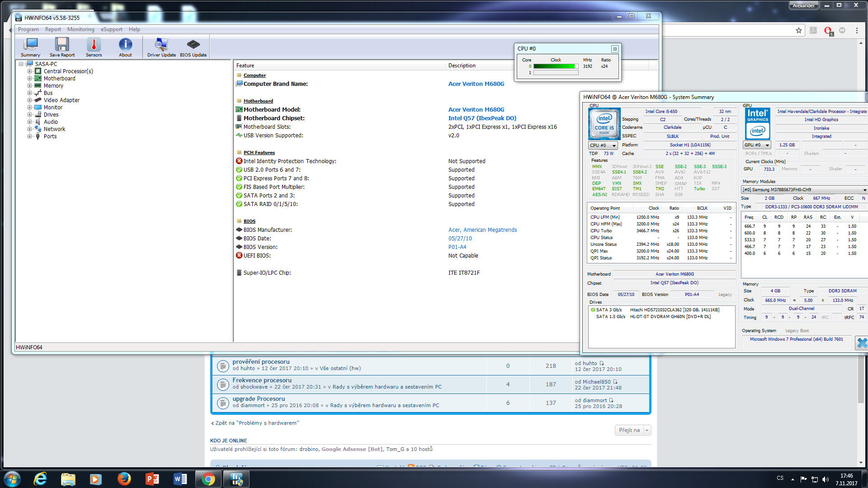This screenshot has height=488, width=868.
Task: Open the Help menu
Action: click(x=134, y=29)
